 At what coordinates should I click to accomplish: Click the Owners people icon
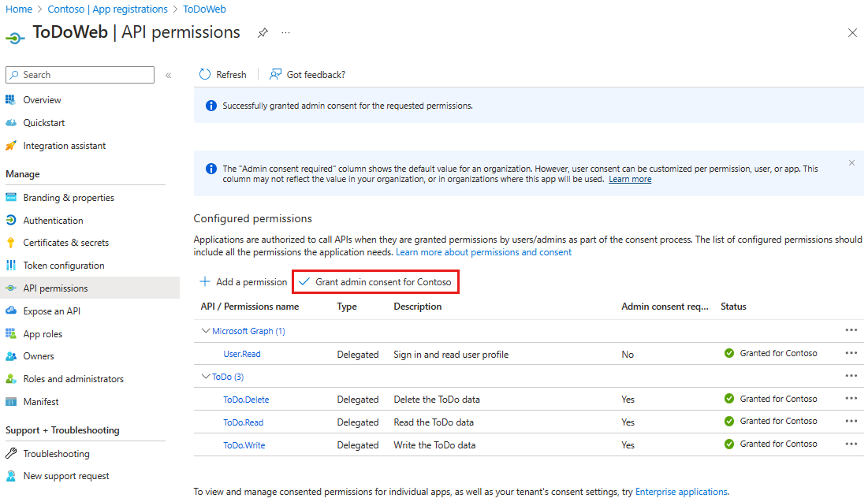tap(10, 356)
